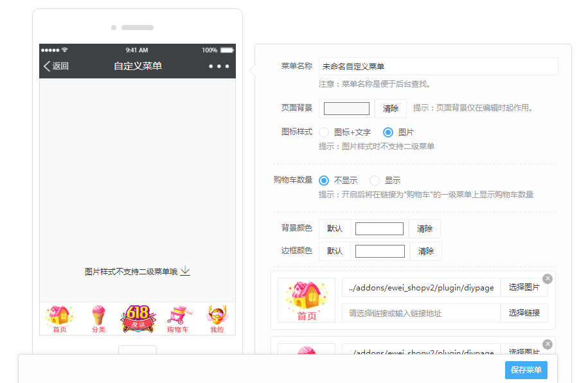Remove the 首页 menu item with X
The image size is (588, 383).
[x=548, y=279]
